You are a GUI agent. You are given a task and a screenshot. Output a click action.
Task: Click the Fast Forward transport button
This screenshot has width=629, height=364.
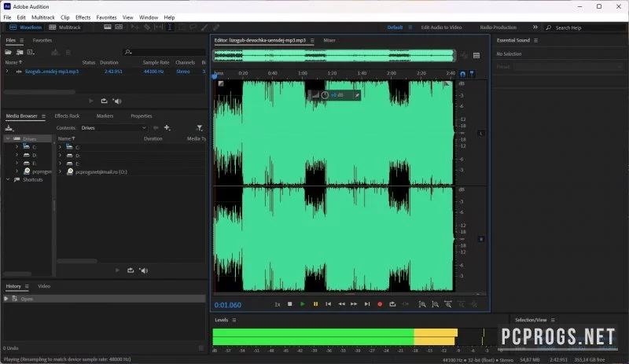(354, 304)
